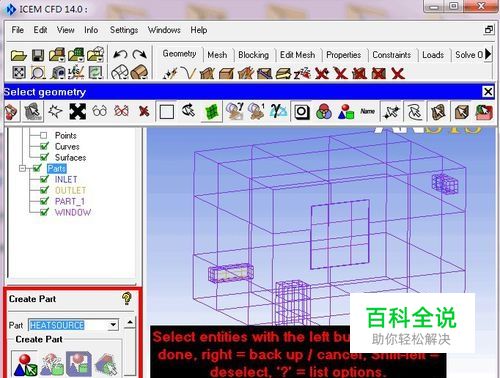Click the Refresh Display icon
Screen dimensions: 500x378
[x=95, y=72]
